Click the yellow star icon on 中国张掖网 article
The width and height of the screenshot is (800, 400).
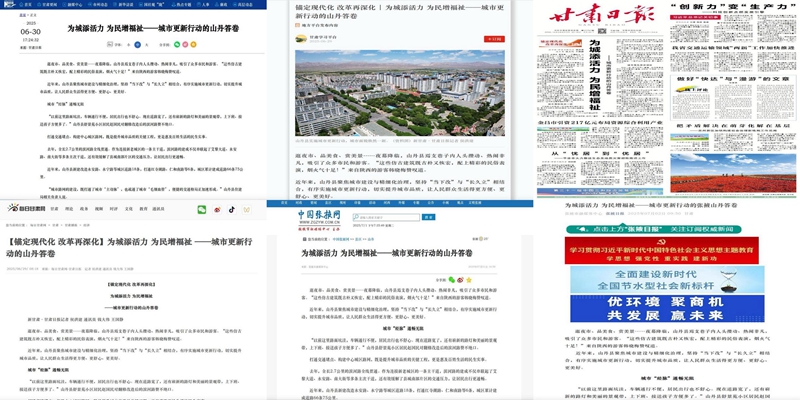[x=468, y=280]
